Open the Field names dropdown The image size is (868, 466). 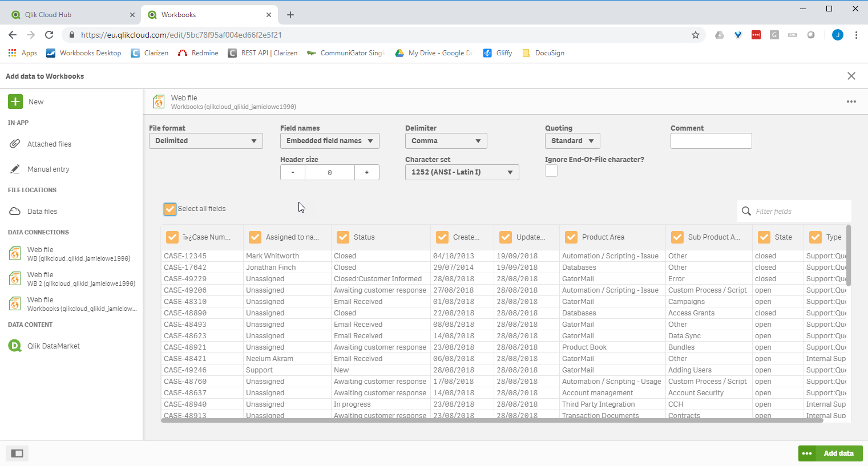[330, 141]
